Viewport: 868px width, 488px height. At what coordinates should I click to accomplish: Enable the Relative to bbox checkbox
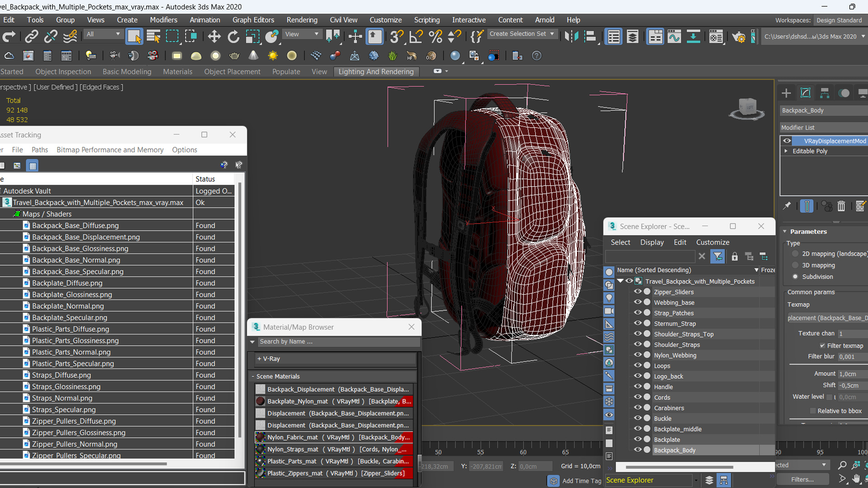(813, 411)
